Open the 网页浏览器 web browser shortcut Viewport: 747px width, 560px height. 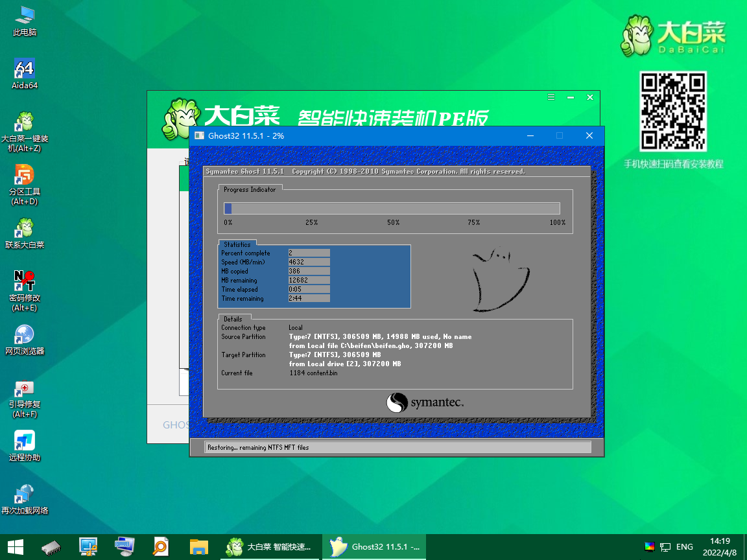click(x=24, y=340)
